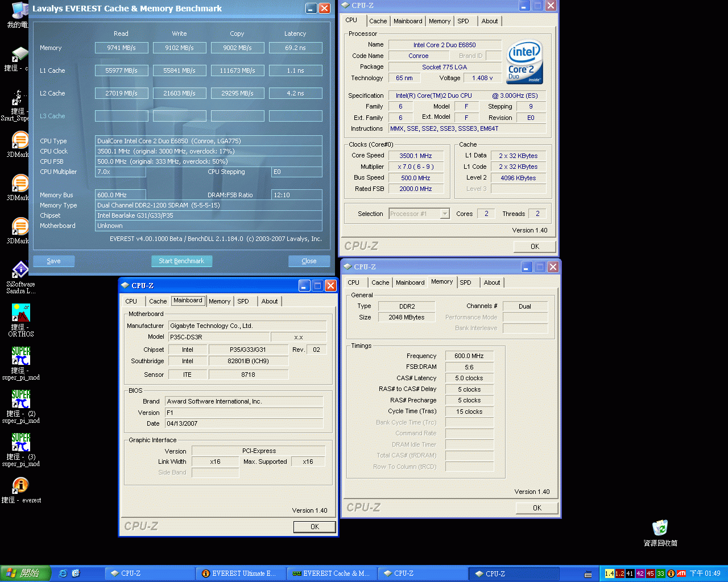Click the tray temperature icon showing 42
Image resolution: width=728 pixels, height=582 pixels.
[640, 573]
